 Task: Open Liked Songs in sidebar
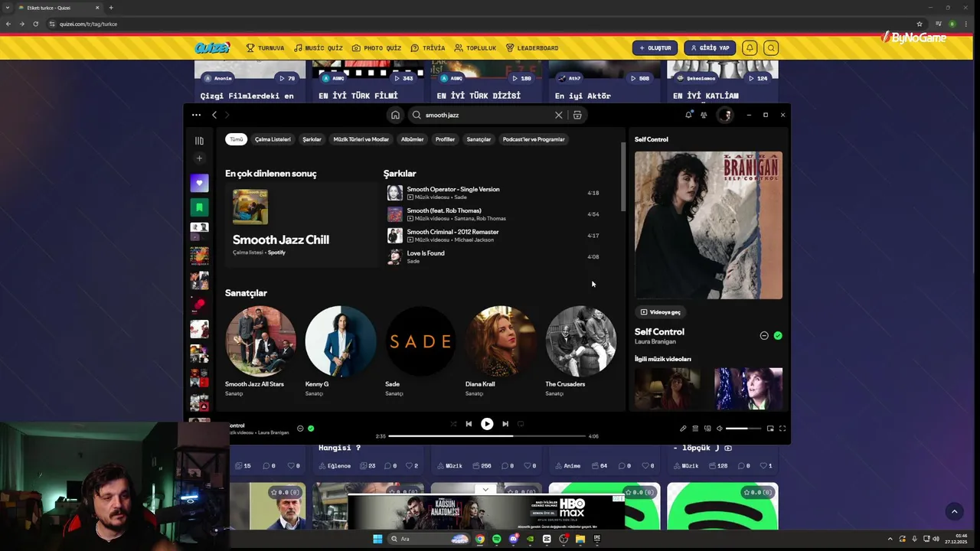(x=199, y=183)
